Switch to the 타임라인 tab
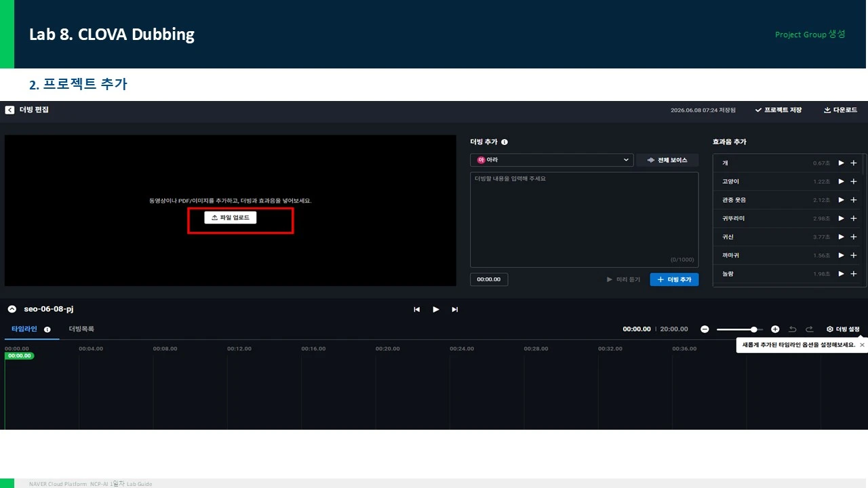This screenshot has width=868, height=488. [x=24, y=329]
